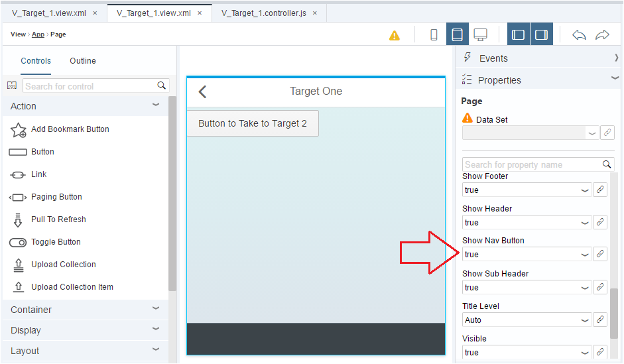This screenshot has height=364, width=624.
Task: Click the controls list scrollbar
Action: point(172,194)
